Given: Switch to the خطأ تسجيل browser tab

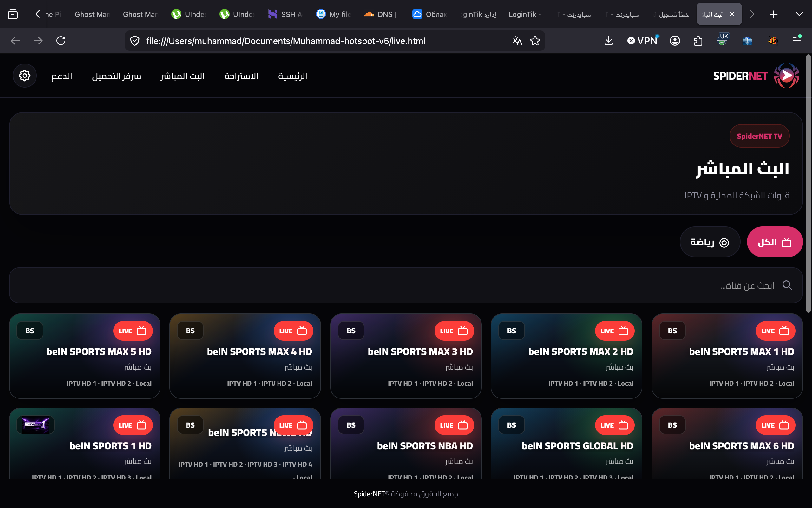Looking at the screenshot, I should [671, 14].
